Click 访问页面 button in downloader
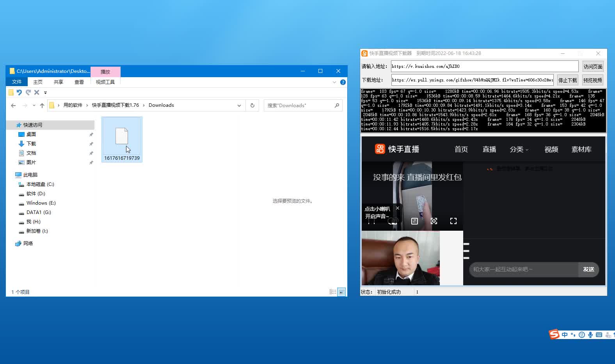This screenshot has width=615, height=364. point(593,67)
